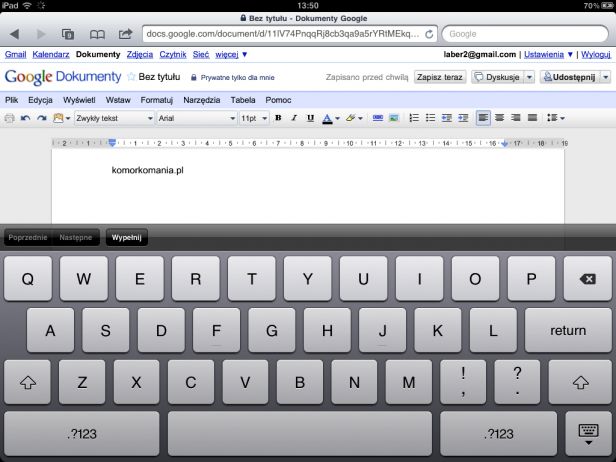Click the Udostępnij button
This screenshot has height=462, width=616.
[570, 77]
